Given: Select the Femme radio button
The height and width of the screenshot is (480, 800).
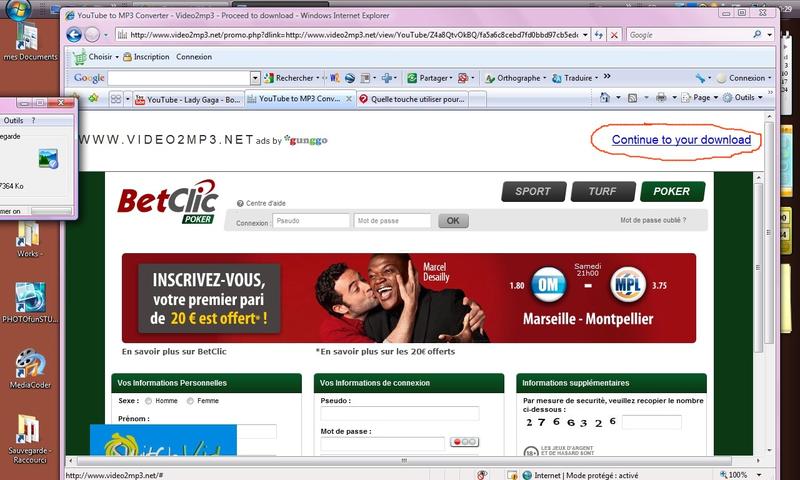Looking at the screenshot, I should point(189,400).
